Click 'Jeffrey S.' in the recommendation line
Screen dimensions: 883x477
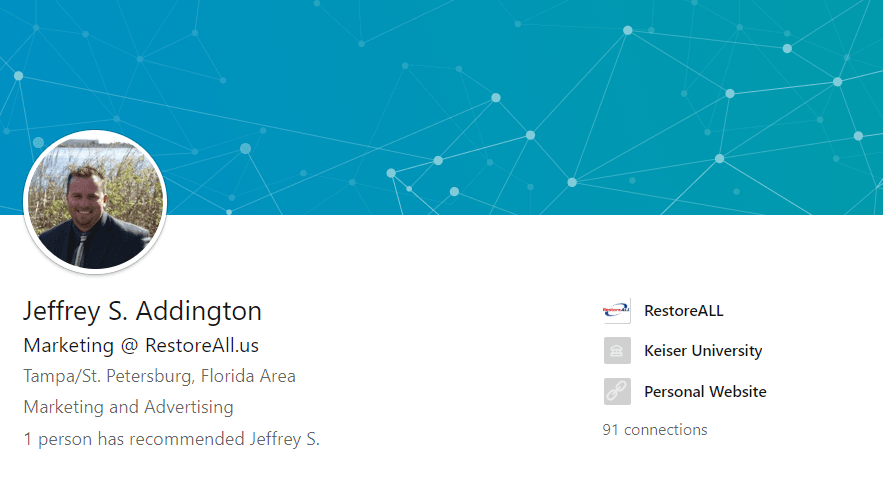pos(285,439)
